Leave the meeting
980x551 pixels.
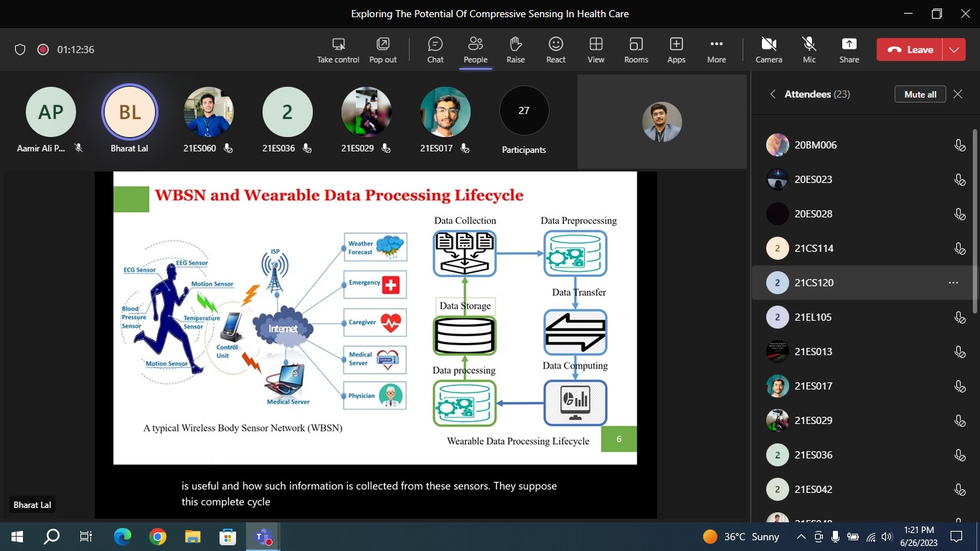pos(910,50)
